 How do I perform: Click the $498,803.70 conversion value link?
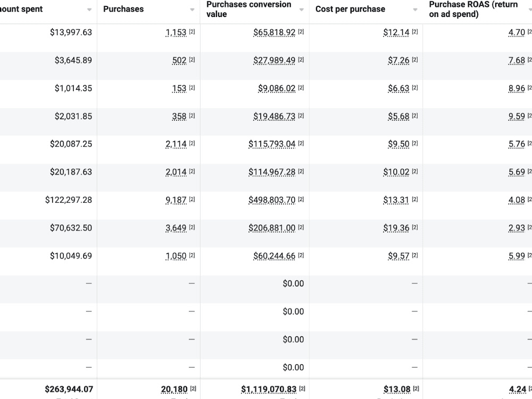point(272,200)
